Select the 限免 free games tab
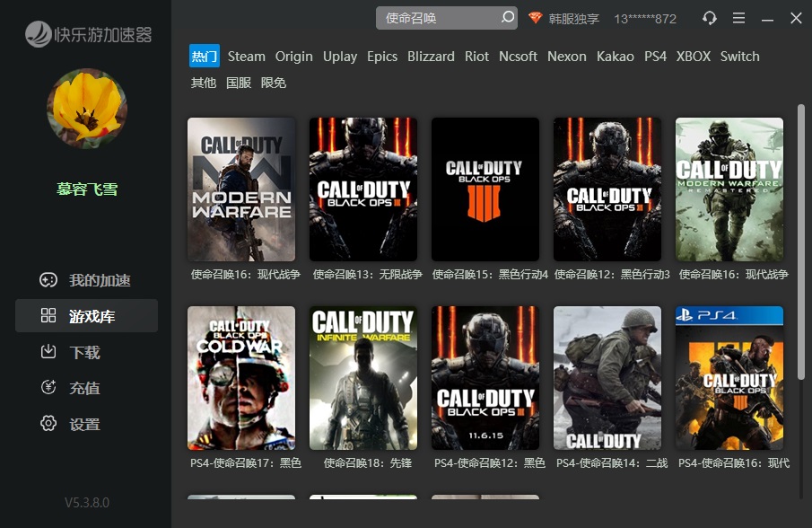The width and height of the screenshot is (812, 528). tap(274, 83)
